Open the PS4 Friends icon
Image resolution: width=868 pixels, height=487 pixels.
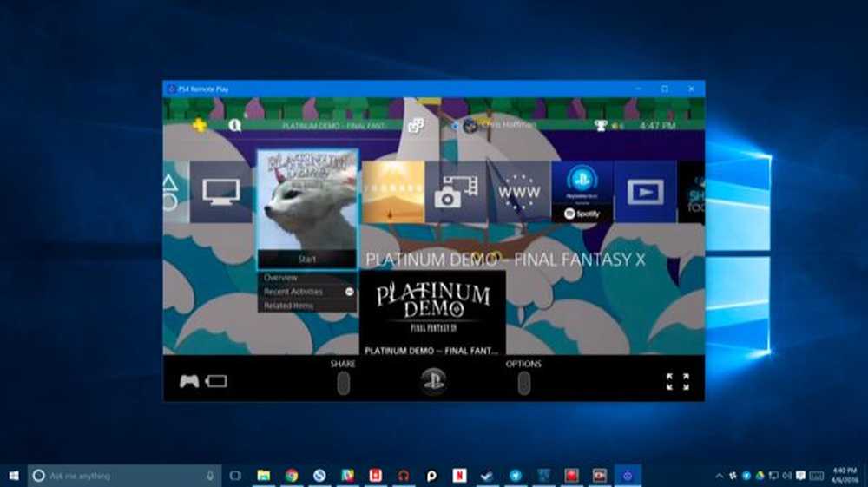click(x=416, y=126)
